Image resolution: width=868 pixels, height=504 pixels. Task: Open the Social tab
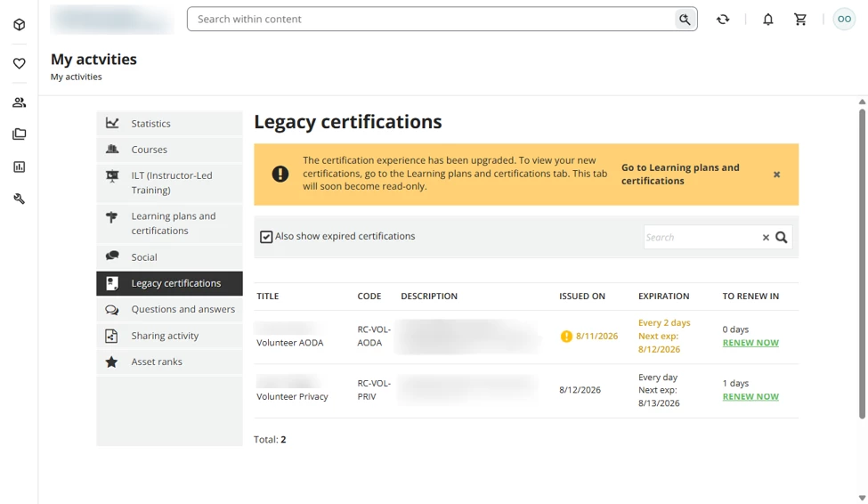169,257
